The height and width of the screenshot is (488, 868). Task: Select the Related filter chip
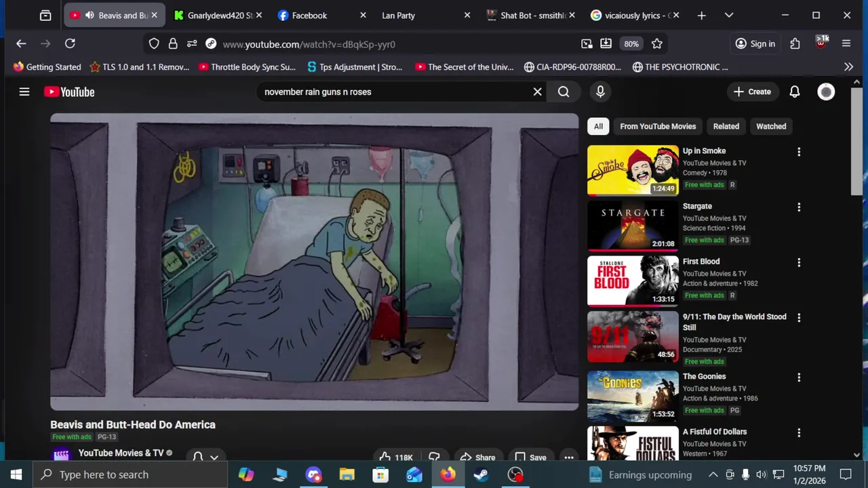(726, 126)
